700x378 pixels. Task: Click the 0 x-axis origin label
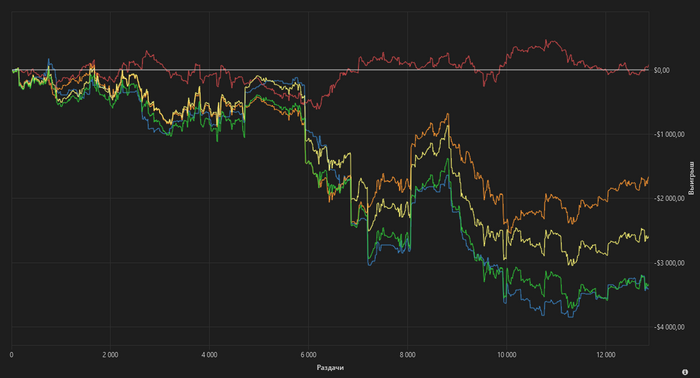(x=12, y=355)
